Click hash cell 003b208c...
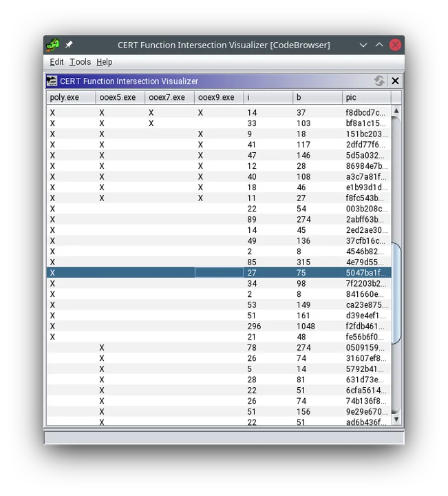The height and width of the screenshot is (496, 448). [367, 209]
